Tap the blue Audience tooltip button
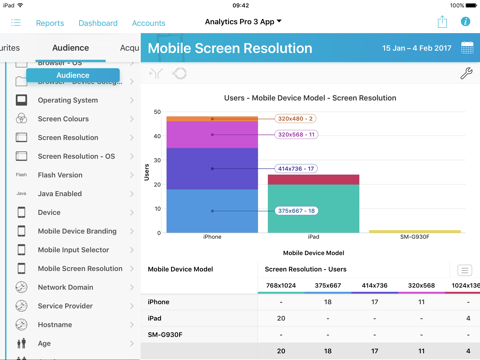The width and height of the screenshot is (480, 360). coord(73,75)
